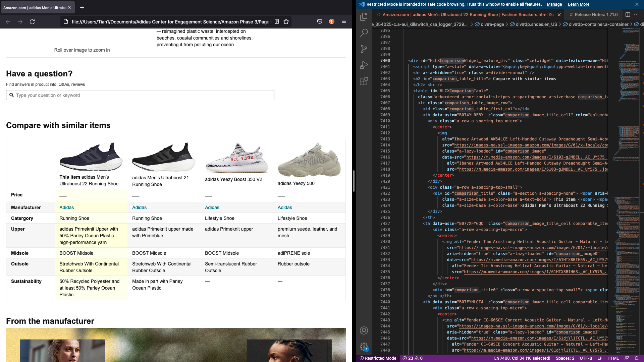Image resolution: width=644 pixels, height=362 pixels.
Task: Click div#dp-container.a-container breadcrumb
Action: coord(596,24)
